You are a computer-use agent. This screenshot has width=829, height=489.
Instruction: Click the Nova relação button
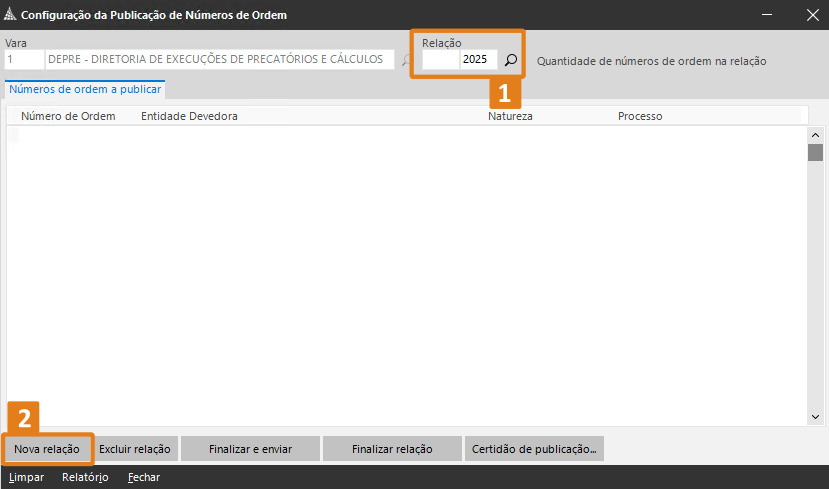(x=47, y=449)
